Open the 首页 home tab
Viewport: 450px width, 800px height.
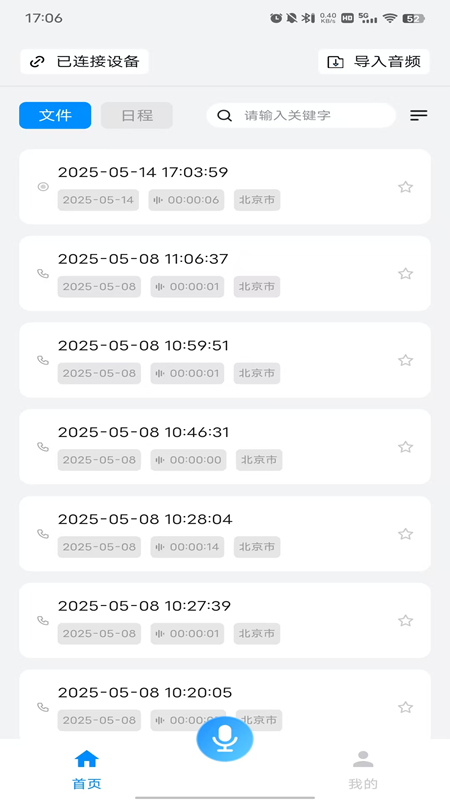click(x=87, y=770)
